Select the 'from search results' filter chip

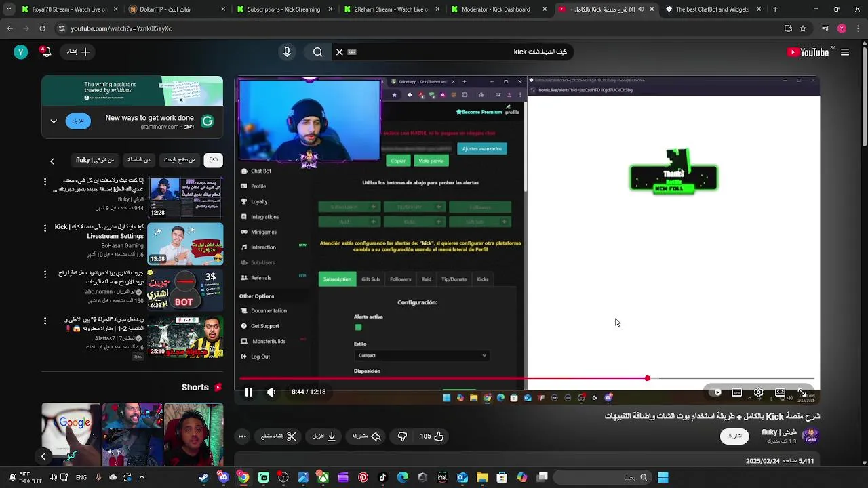click(x=180, y=160)
